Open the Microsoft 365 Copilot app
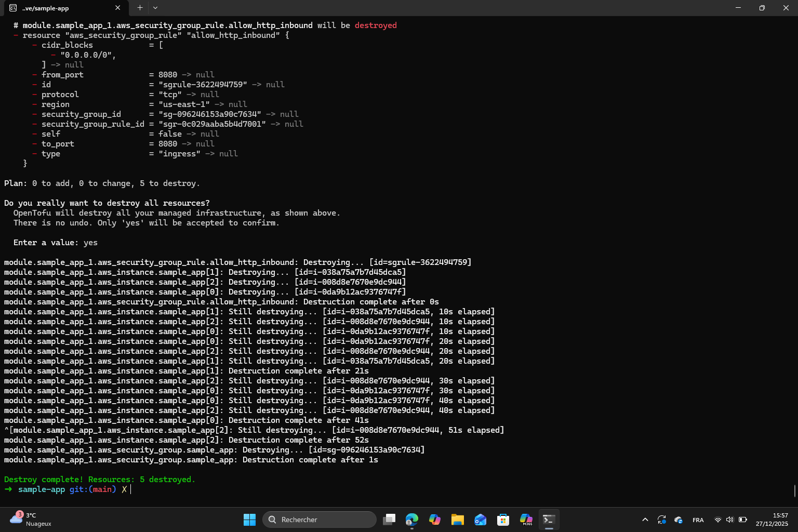Image resolution: width=798 pixels, height=532 pixels. 526,520
